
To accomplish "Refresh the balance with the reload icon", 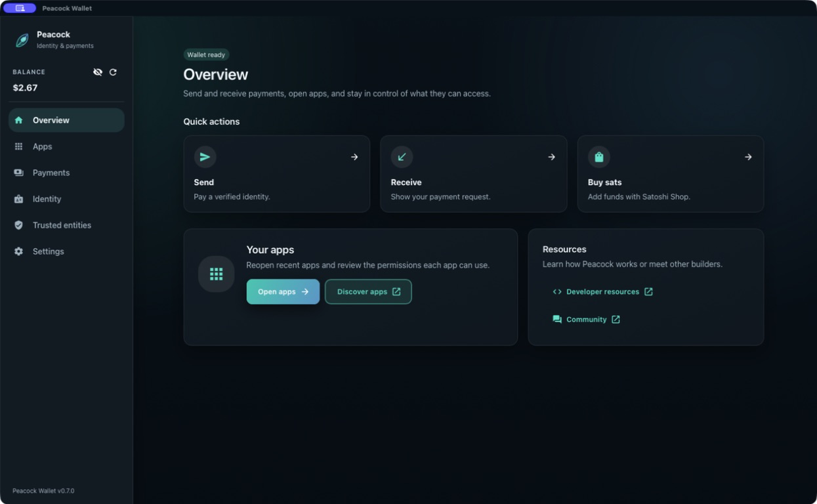I will (x=113, y=72).
